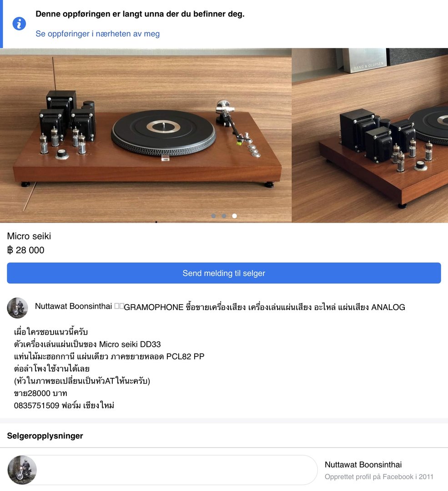Select the second carousel dot indicator
The height and width of the screenshot is (491, 448).
(x=224, y=216)
